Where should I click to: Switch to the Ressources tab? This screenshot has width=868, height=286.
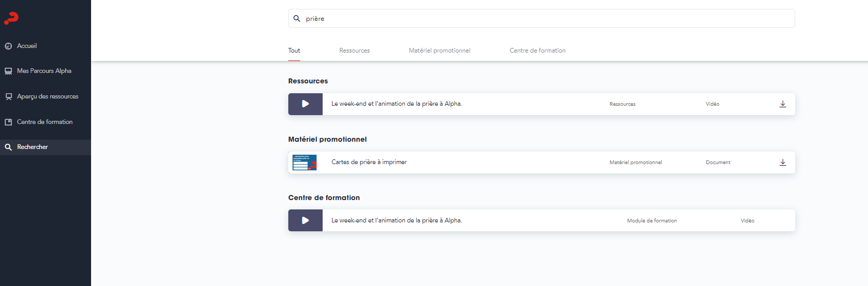tap(354, 51)
